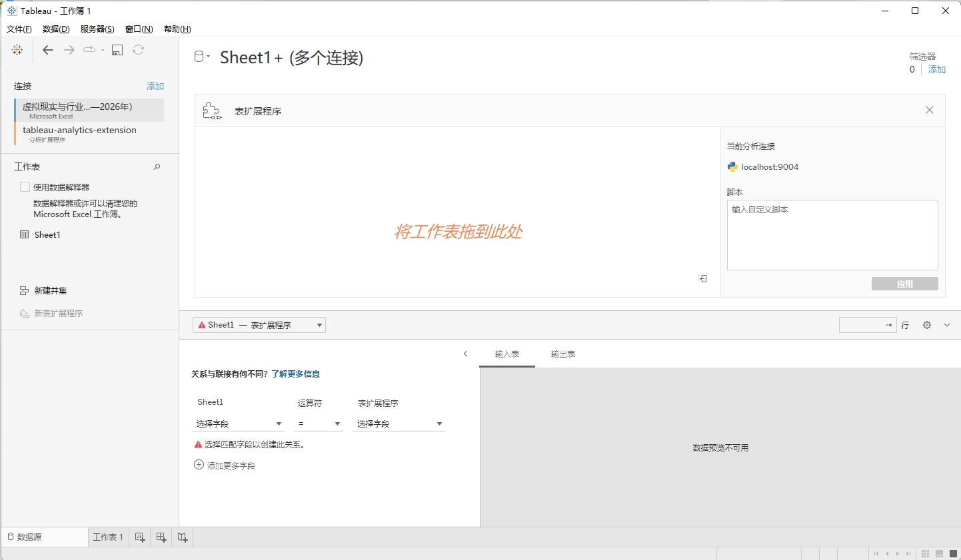Open the Data menu
Viewport: 961px width, 560px height.
coord(56,29)
